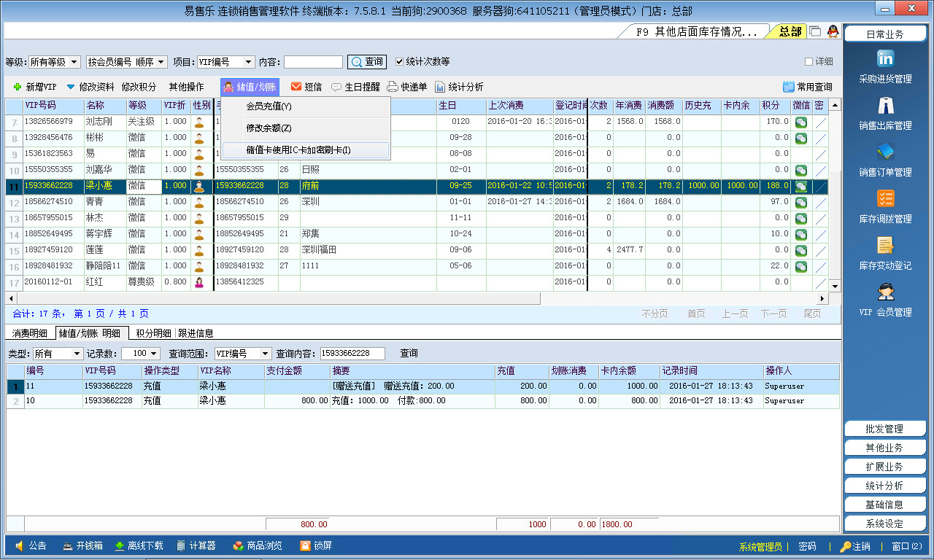Open 库存变动登记 notes icon
The image size is (934, 560).
[x=885, y=246]
